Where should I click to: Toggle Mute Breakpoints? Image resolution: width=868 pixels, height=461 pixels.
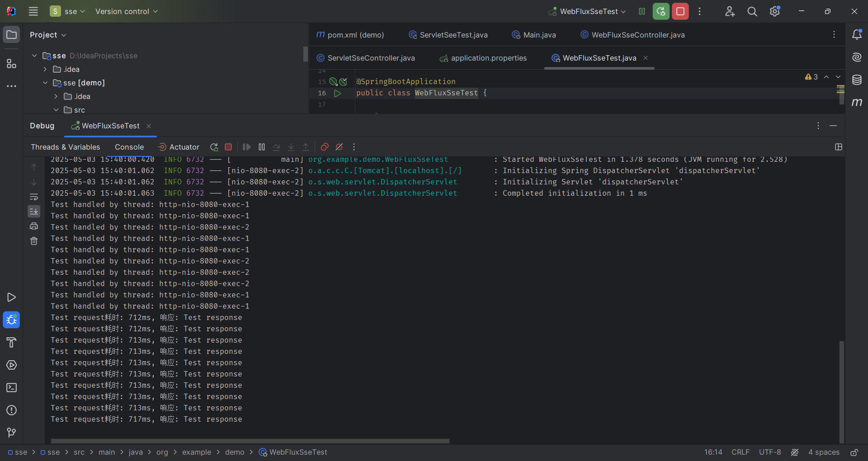[339, 147]
